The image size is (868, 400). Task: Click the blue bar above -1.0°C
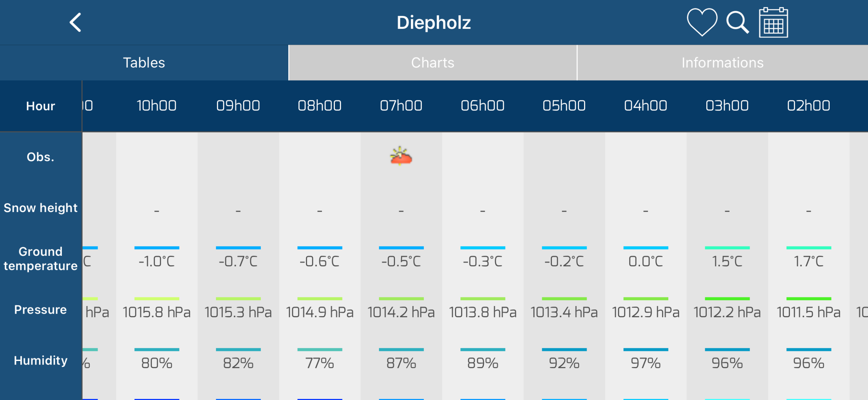pyautogui.click(x=157, y=248)
